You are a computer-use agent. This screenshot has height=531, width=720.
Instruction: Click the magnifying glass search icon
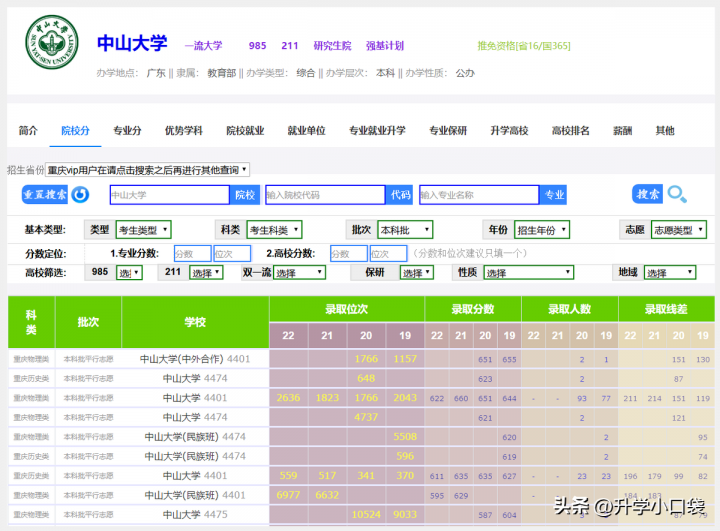pos(677,194)
